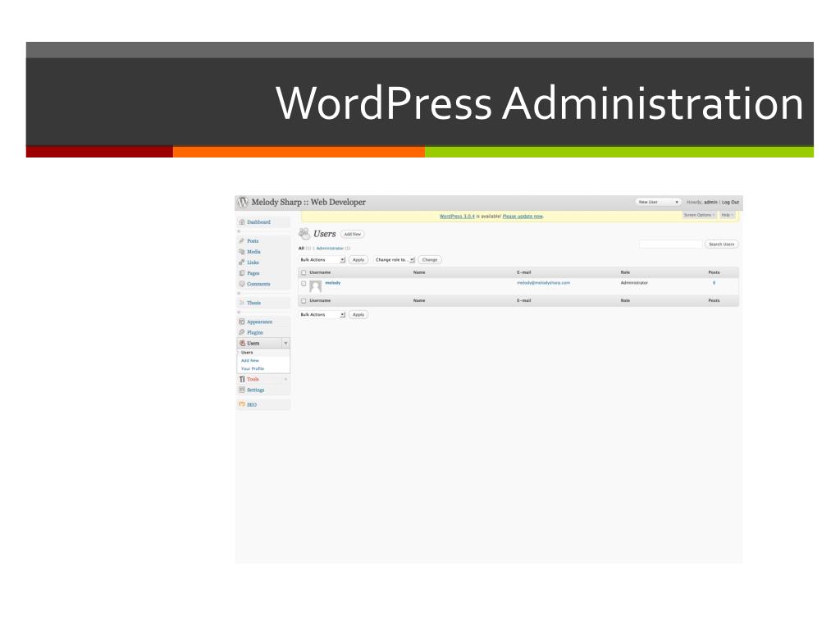This screenshot has height=630, width=840.
Task: Click the Tools icon in the sidebar
Action: [x=242, y=379]
